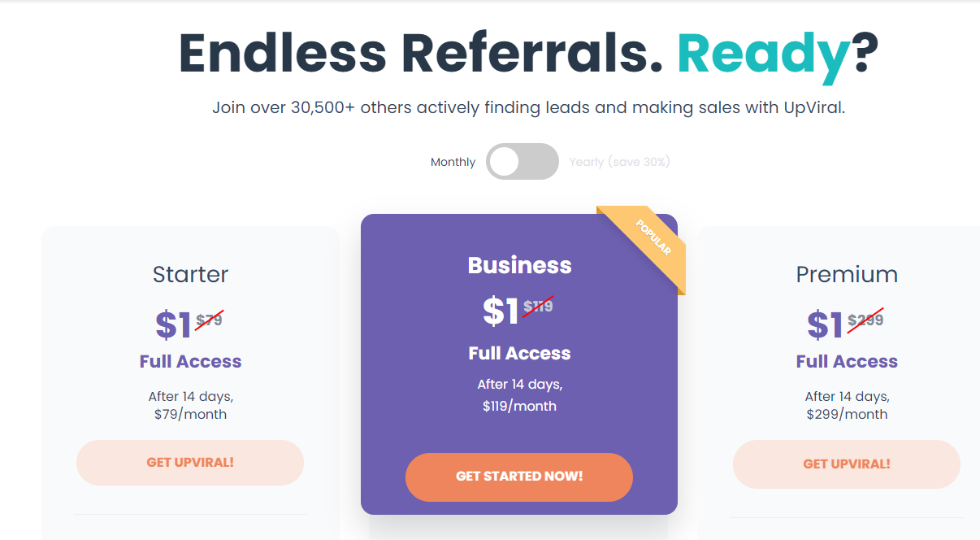Click Full Access text in Premium card
The image size is (980, 540).
click(x=847, y=362)
